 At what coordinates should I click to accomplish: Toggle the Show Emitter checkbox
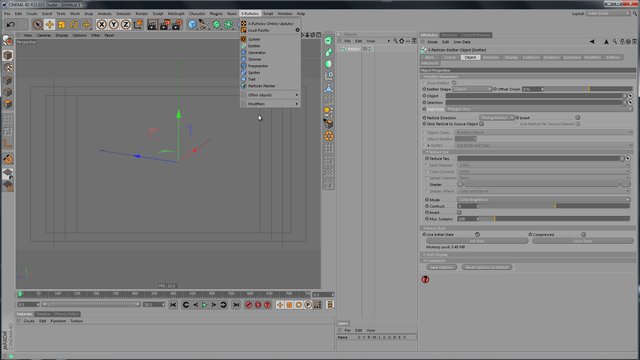[x=454, y=83]
